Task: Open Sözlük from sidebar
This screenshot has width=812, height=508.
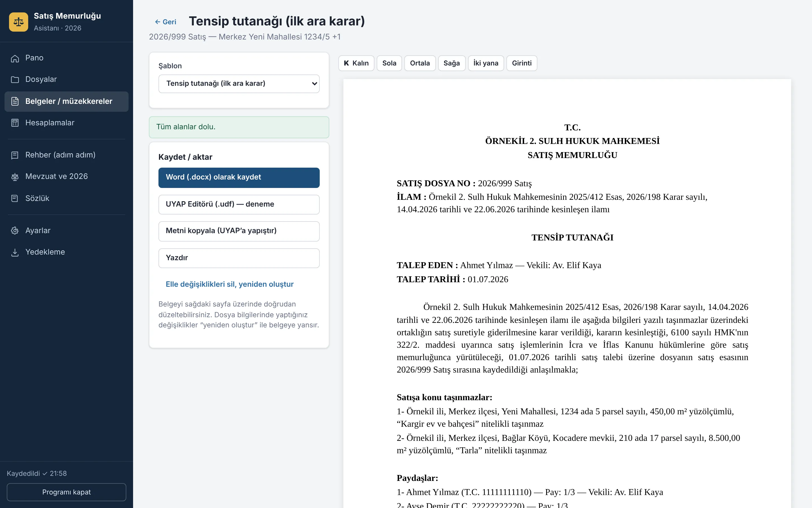Action: (67, 199)
